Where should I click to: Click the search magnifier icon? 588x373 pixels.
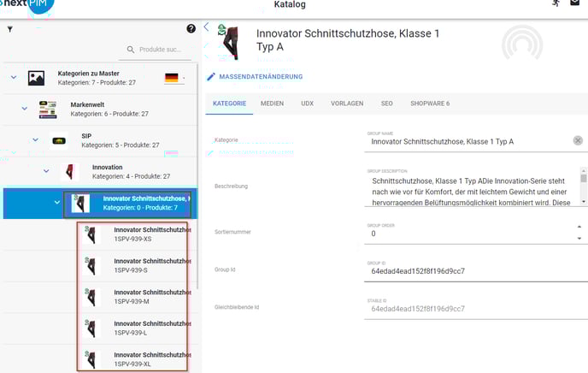coord(131,50)
